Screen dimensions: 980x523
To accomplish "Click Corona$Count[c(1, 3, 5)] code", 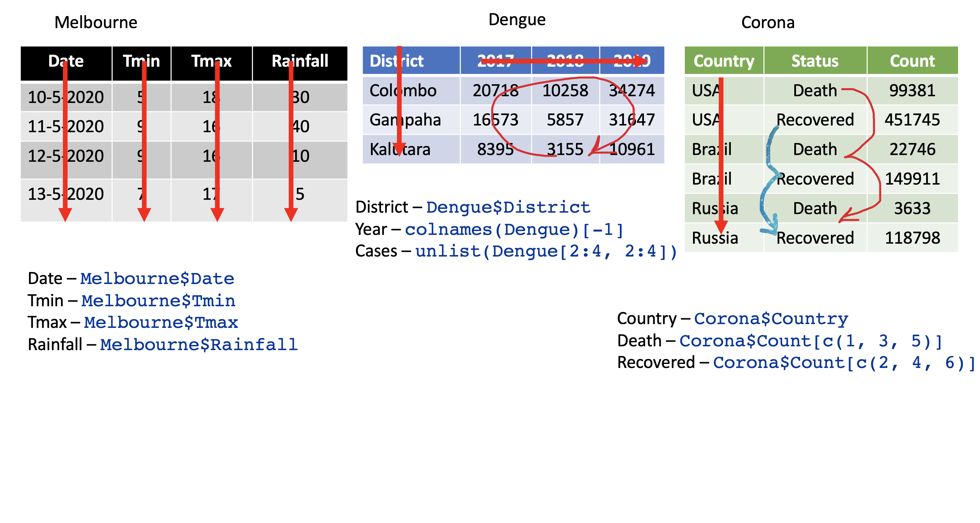I will coord(810,341).
